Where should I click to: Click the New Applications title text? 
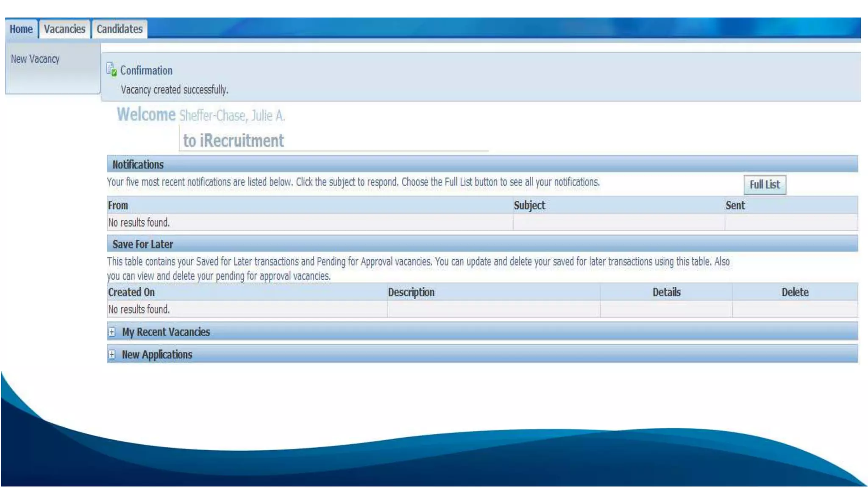[157, 355]
